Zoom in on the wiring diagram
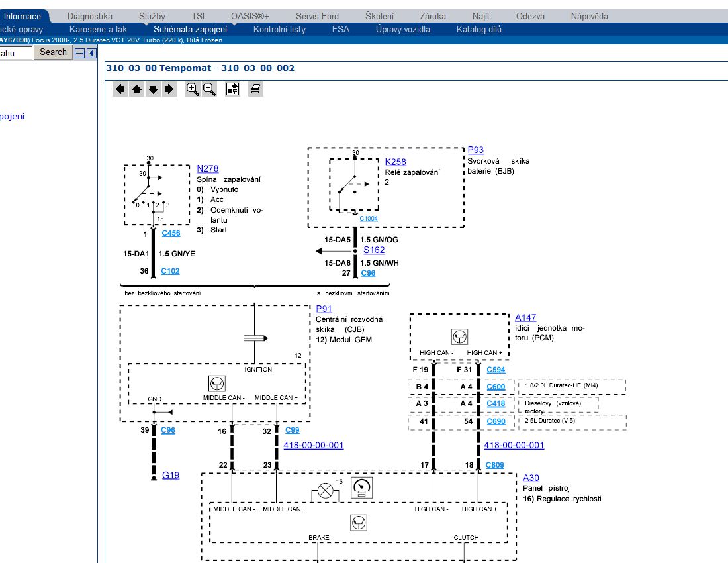This screenshot has width=728, height=563. click(x=193, y=89)
